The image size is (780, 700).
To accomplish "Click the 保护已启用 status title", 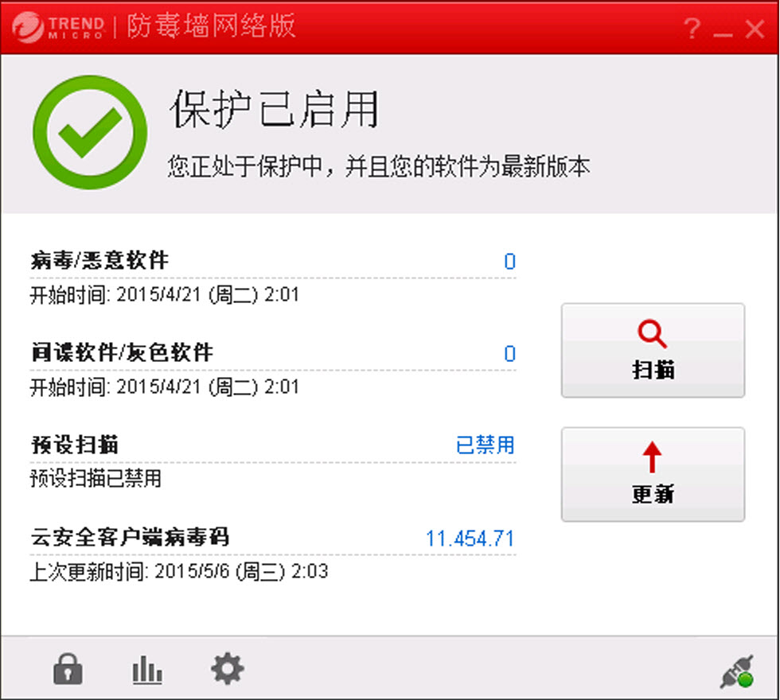I will pyautogui.click(x=274, y=110).
